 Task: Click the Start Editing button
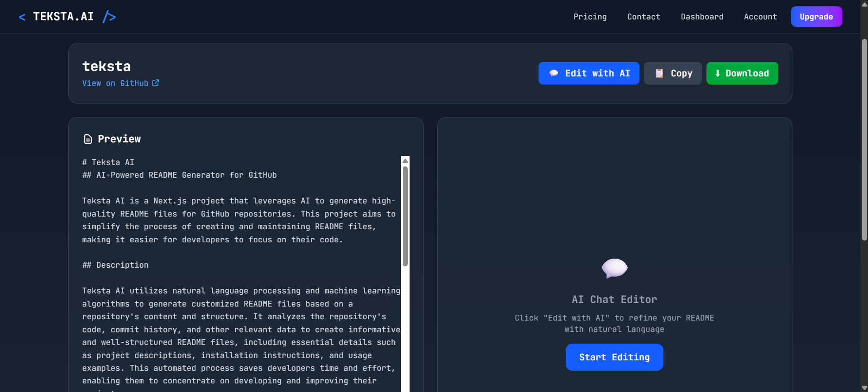tap(614, 357)
